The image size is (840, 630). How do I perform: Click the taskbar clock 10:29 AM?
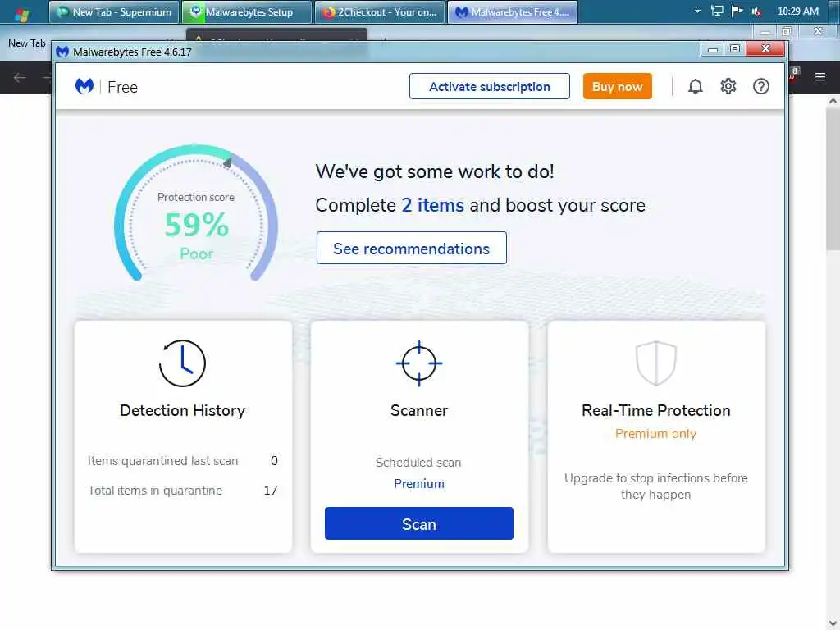pyautogui.click(x=797, y=11)
